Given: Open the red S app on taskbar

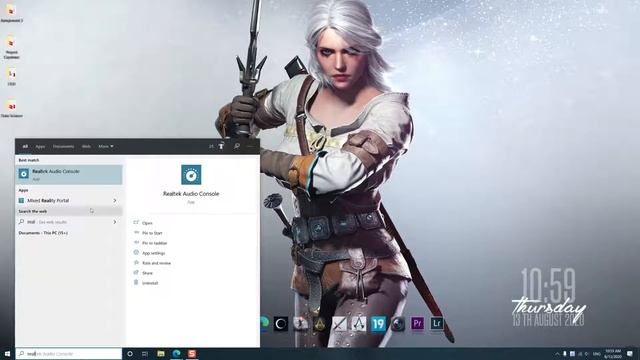Looking at the screenshot, I should 192,354.
